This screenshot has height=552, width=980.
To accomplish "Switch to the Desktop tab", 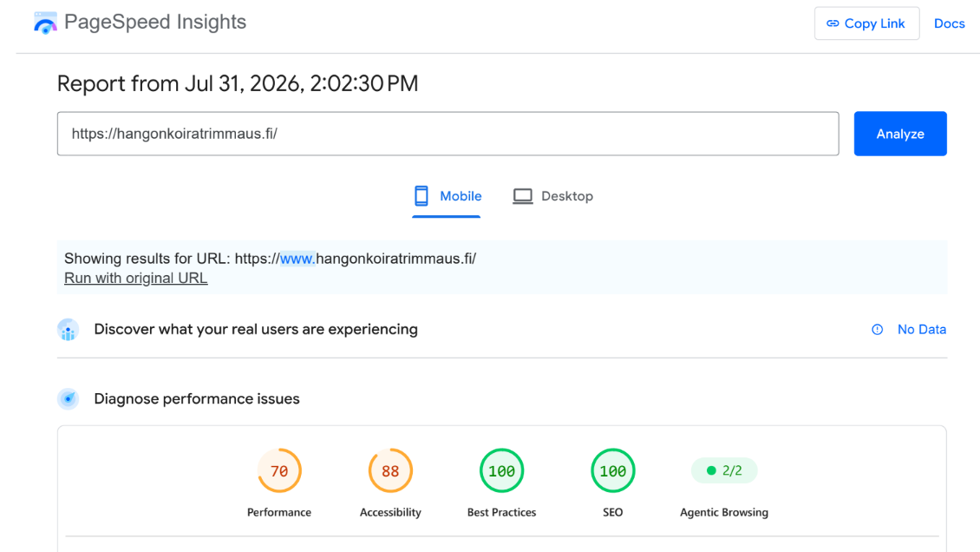I will (x=552, y=196).
